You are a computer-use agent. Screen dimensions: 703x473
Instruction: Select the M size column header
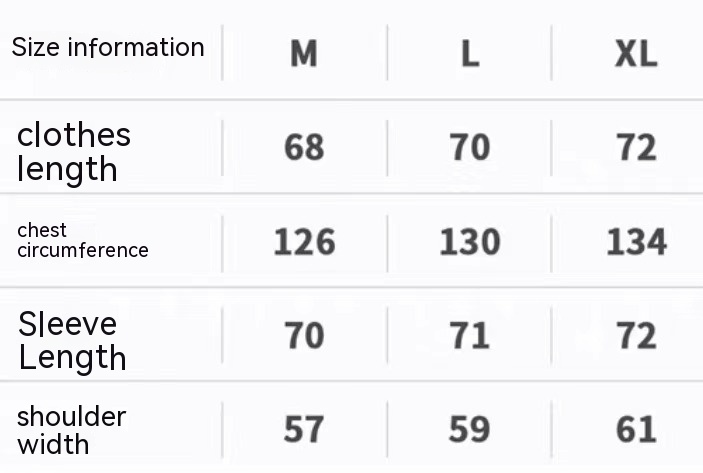(304, 54)
